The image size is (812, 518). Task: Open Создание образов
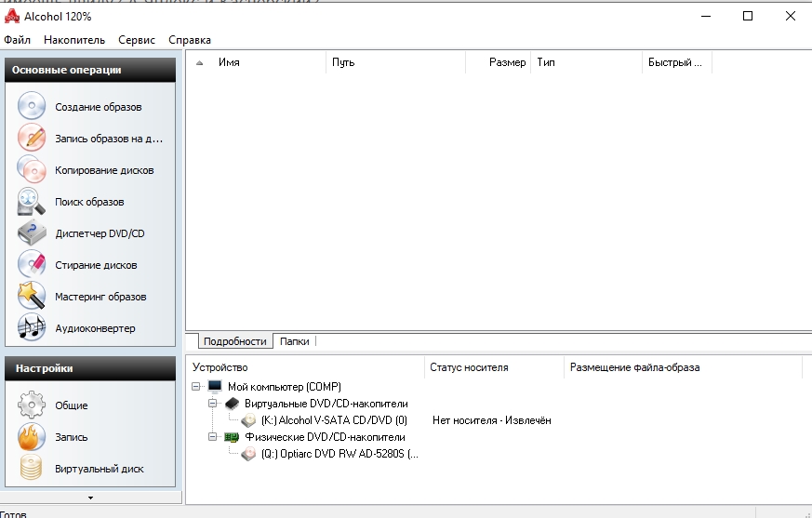(99, 107)
